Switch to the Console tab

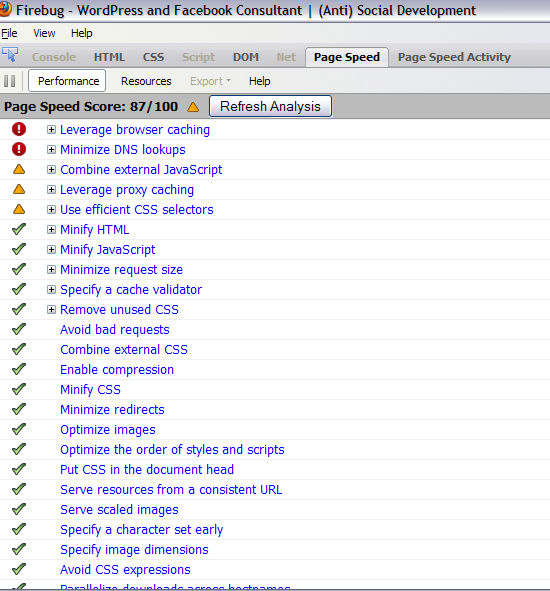tap(54, 57)
